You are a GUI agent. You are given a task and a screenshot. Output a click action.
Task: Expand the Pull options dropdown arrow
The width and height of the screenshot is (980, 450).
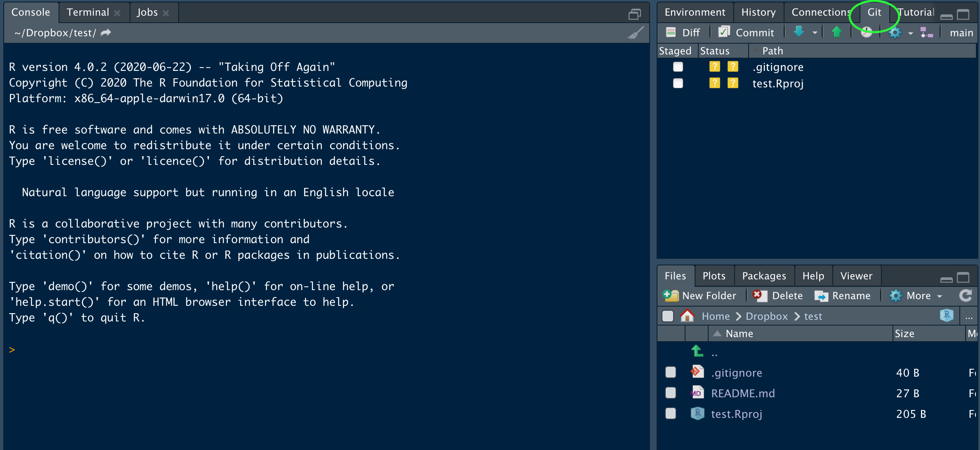pos(815,33)
